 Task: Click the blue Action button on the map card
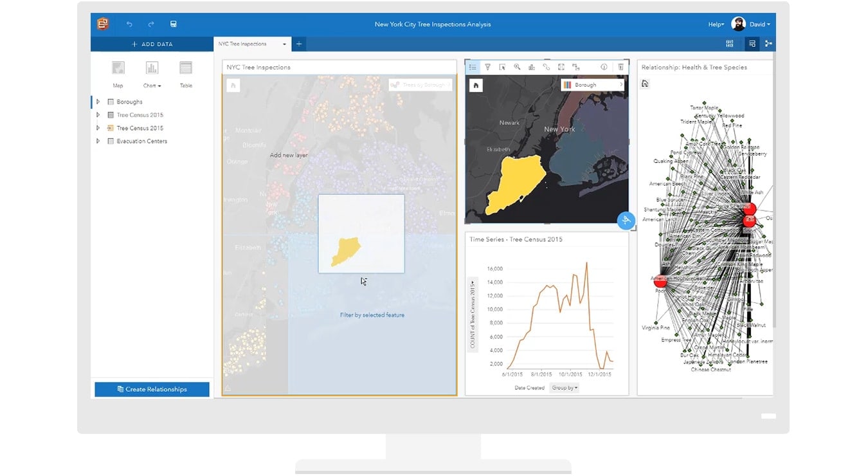click(x=626, y=221)
